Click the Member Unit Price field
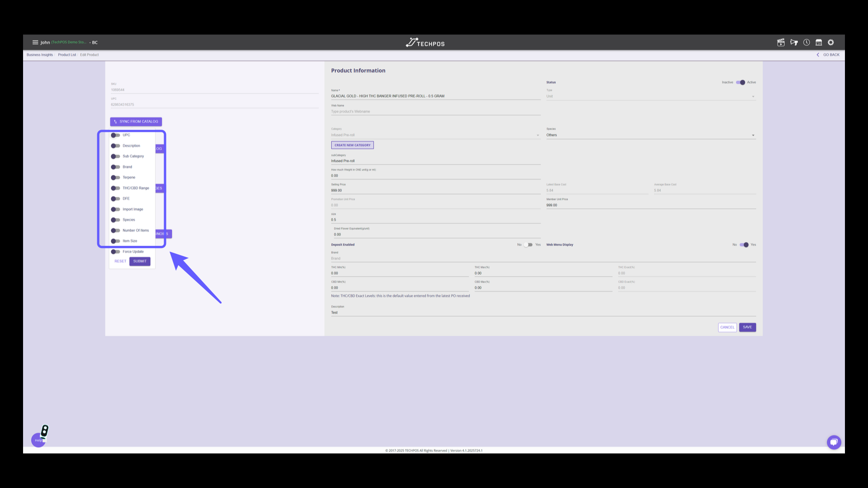Viewport: 868px width, 488px height. coord(651,205)
